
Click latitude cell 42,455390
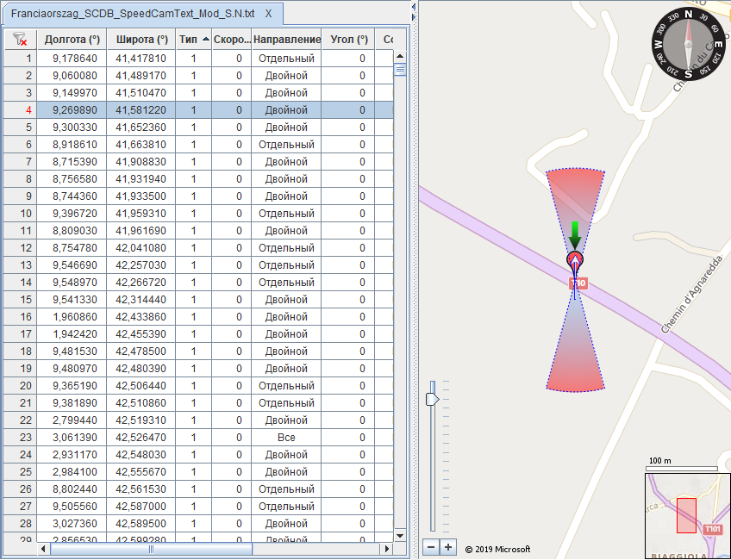pyautogui.click(x=141, y=334)
